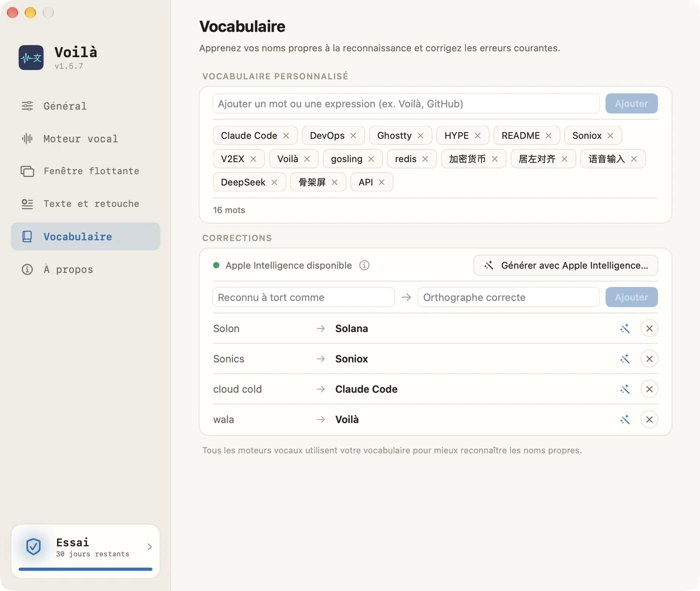Remove the DeepSeek vocabulary tag
The image size is (700, 591).
pyautogui.click(x=274, y=182)
